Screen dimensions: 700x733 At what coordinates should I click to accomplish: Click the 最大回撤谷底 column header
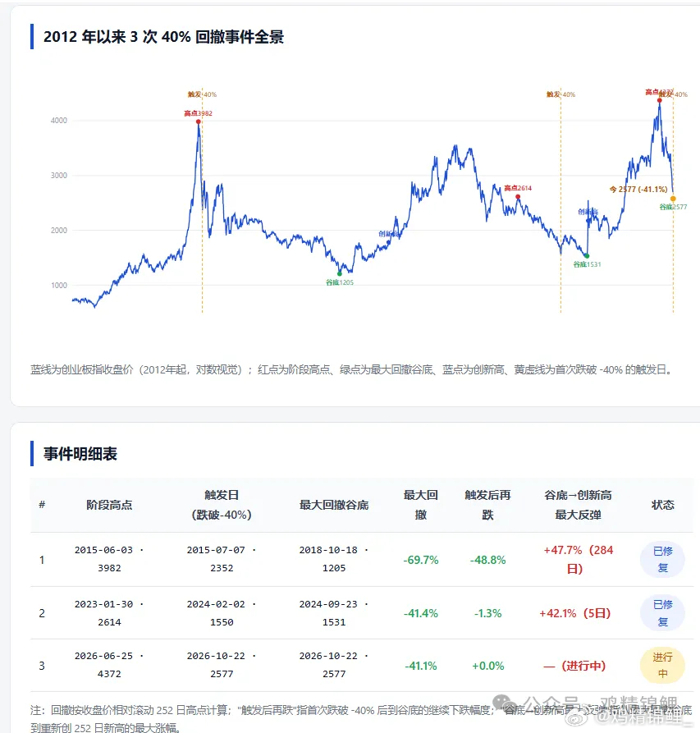[334, 505]
